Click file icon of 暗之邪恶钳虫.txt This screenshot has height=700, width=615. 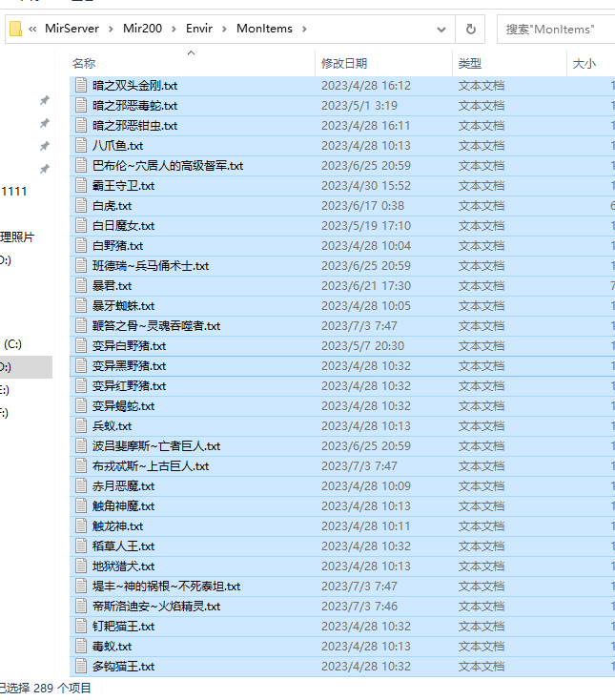(81, 126)
